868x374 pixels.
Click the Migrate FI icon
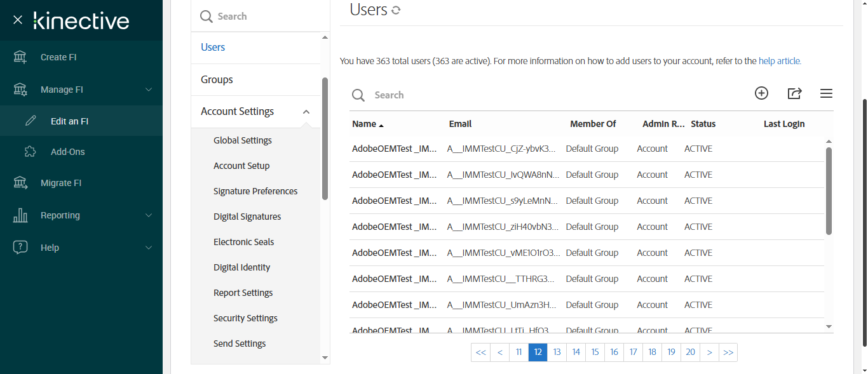click(x=20, y=183)
